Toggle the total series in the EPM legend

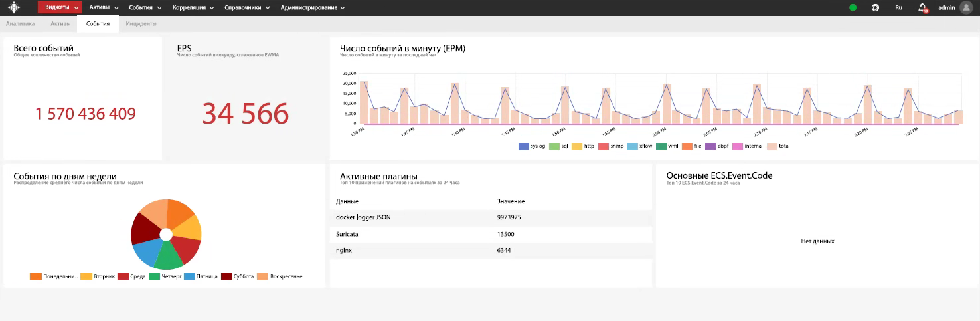click(x=778, y=146)
